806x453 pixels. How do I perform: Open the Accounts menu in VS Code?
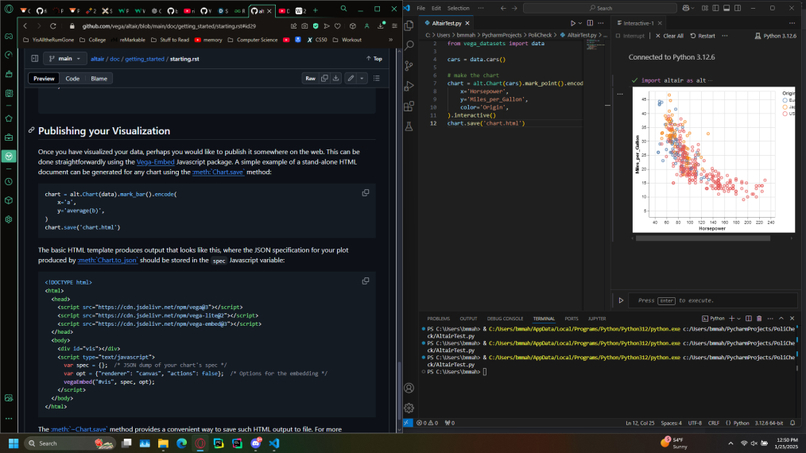click(x=409, y=388)
